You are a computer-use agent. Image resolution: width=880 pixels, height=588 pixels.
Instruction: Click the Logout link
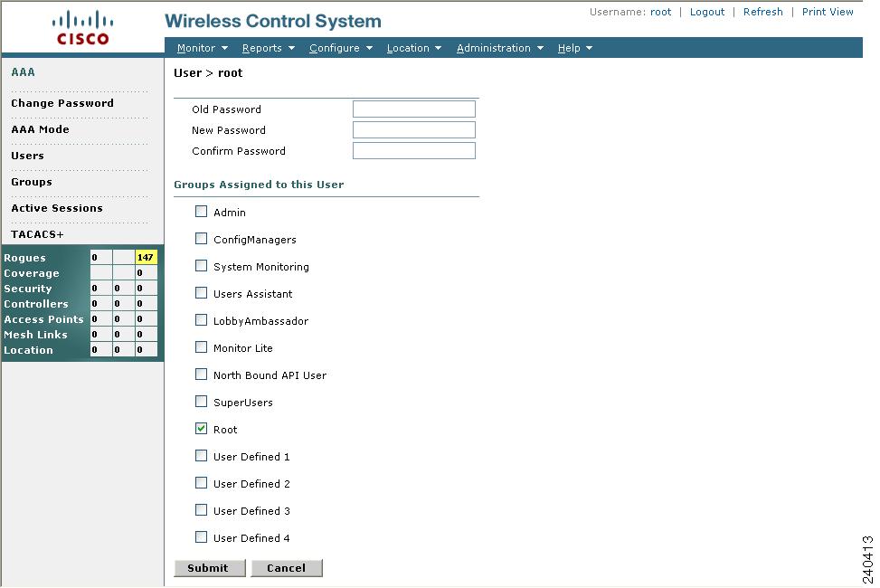[707, 12]
